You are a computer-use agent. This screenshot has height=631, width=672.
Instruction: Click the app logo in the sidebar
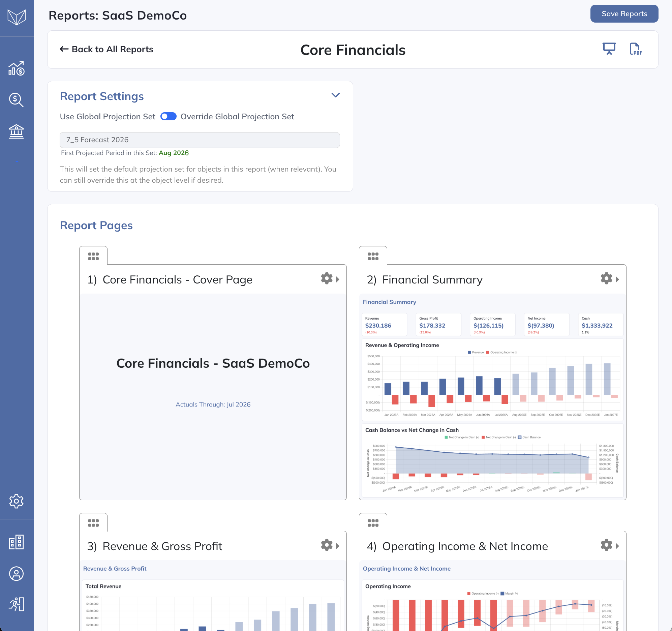(17, 17)
